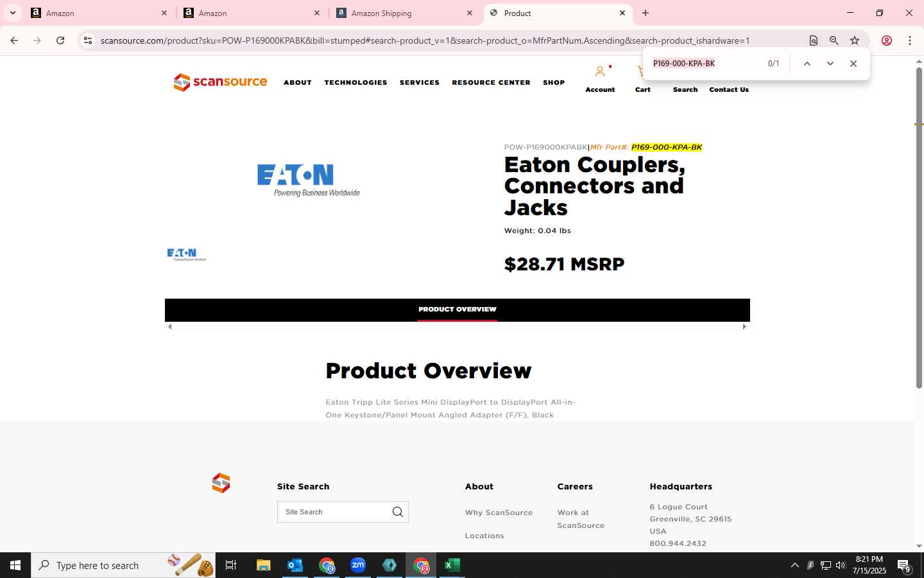Image resolution: width=924 pixels, height=578 pixels.
Task: Go to previous find-in-page match
Action: [x=807, y=64]
